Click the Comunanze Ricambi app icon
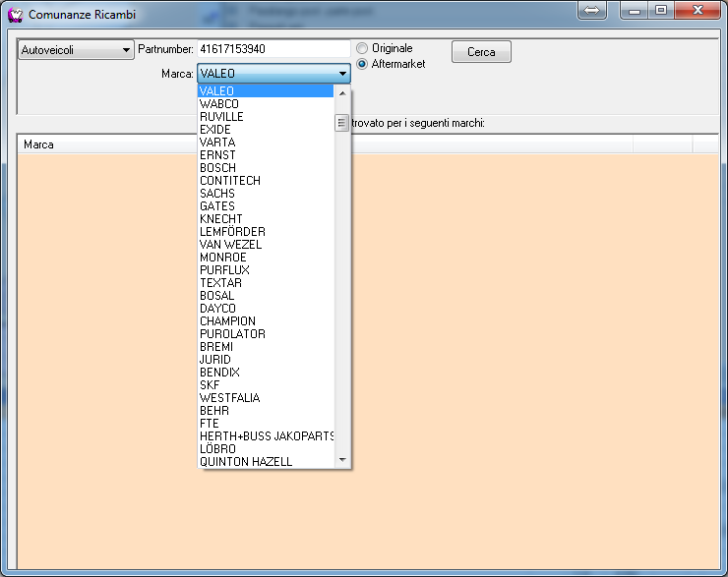Viewport: 728px width, 577px height. pos(15,15)
